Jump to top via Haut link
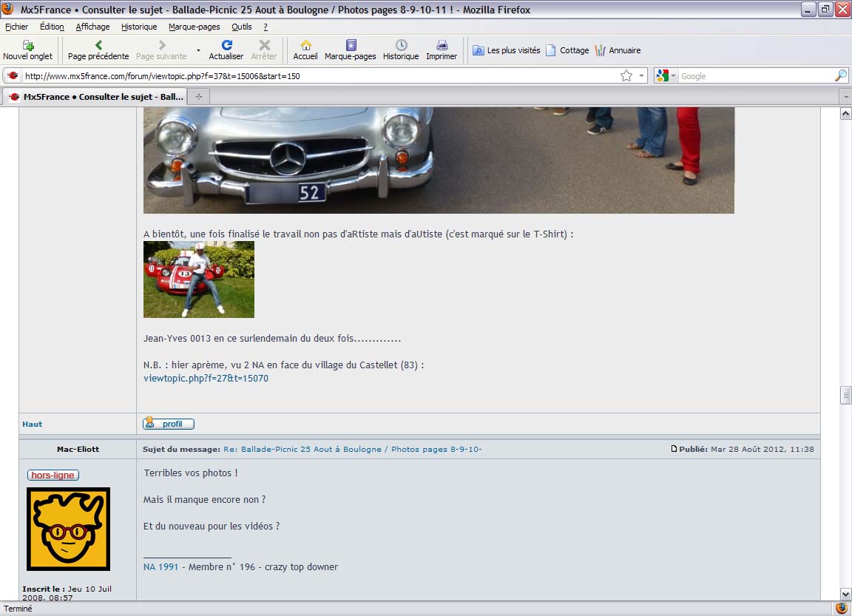The width and height of the screenshot is (852, 616). [x=32, y=424]
